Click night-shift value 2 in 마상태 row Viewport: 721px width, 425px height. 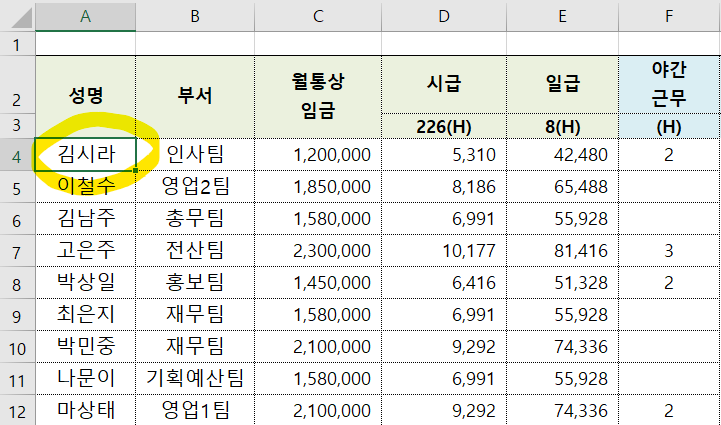pyautogui.click(x=670, y=410)
